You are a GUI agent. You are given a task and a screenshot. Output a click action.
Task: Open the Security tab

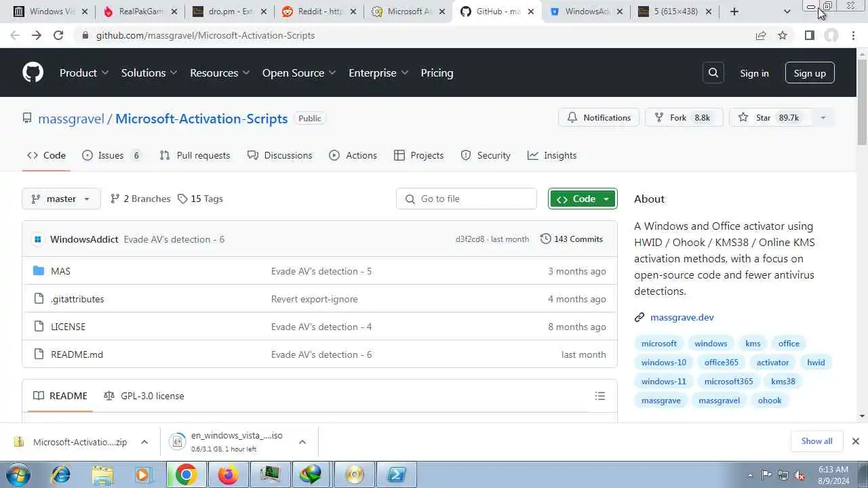click(x=486, y=155)
